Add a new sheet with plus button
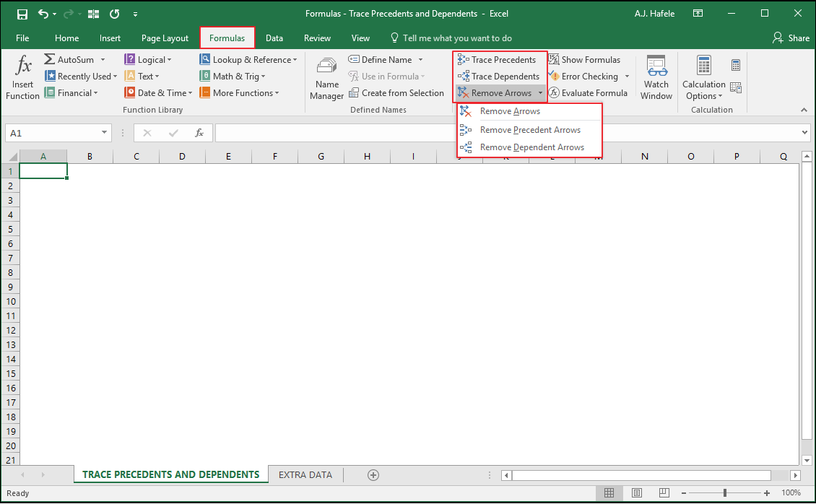 click(x=373, y=474)
